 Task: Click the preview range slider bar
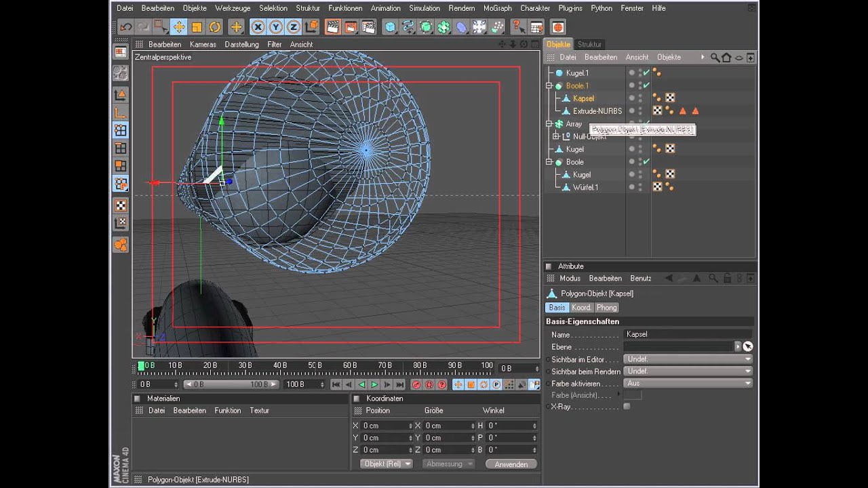pyautogui.click(x=231, y=384)
